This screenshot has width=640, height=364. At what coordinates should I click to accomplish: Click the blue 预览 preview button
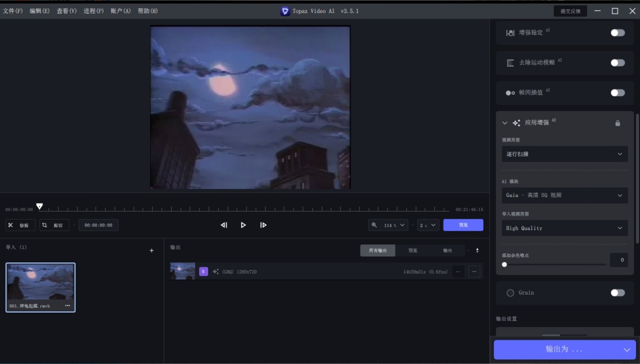[x=463, y=225]
